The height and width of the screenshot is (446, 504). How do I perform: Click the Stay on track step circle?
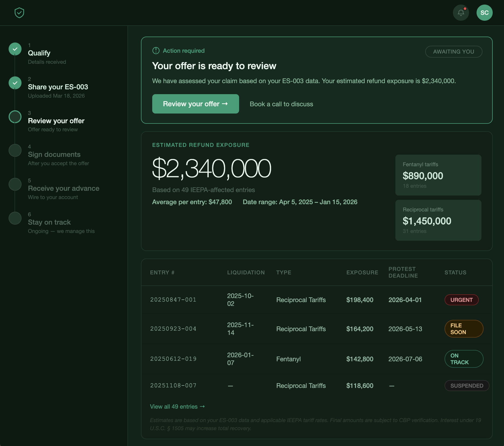[15, 218]
